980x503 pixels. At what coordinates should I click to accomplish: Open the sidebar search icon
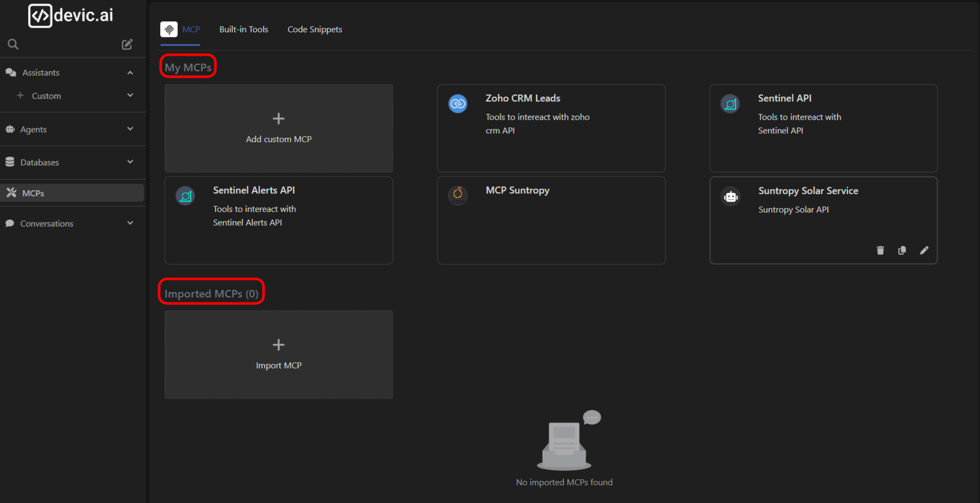coord(13,45)
